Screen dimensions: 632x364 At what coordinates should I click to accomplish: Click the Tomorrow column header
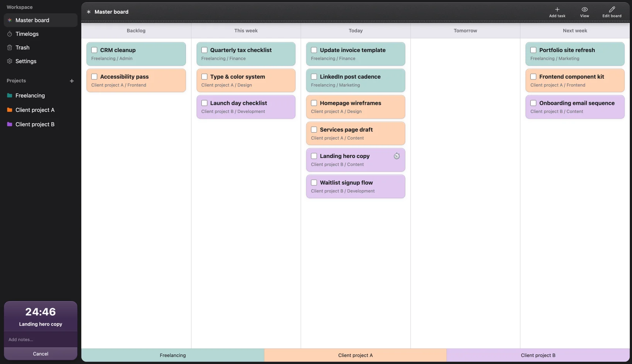tap(465, 31)
